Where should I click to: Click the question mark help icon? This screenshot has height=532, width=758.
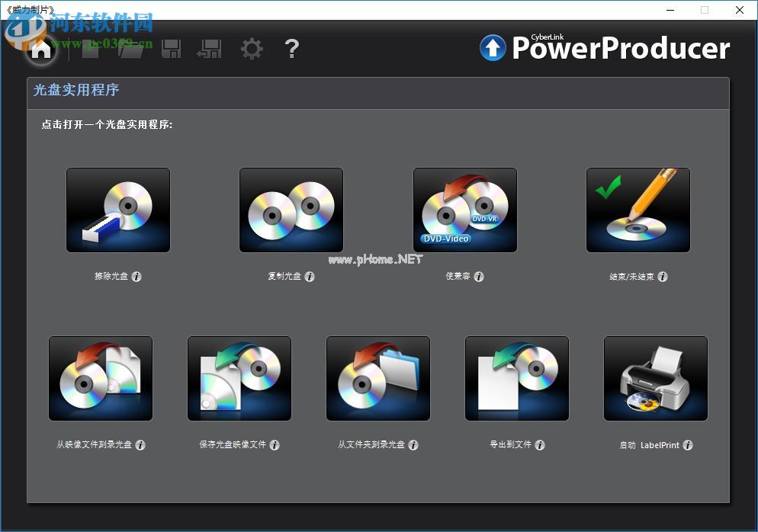click(x=291, y=49)
